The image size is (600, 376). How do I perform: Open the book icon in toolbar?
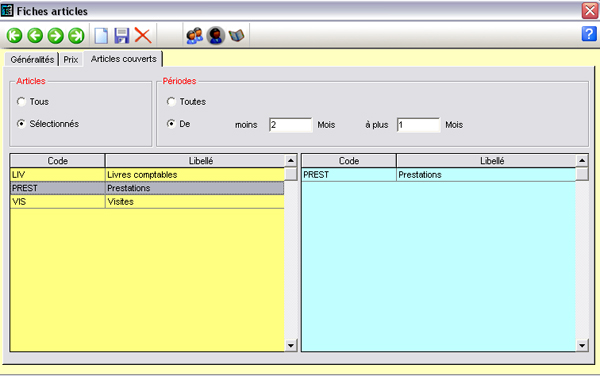[236, 36]
